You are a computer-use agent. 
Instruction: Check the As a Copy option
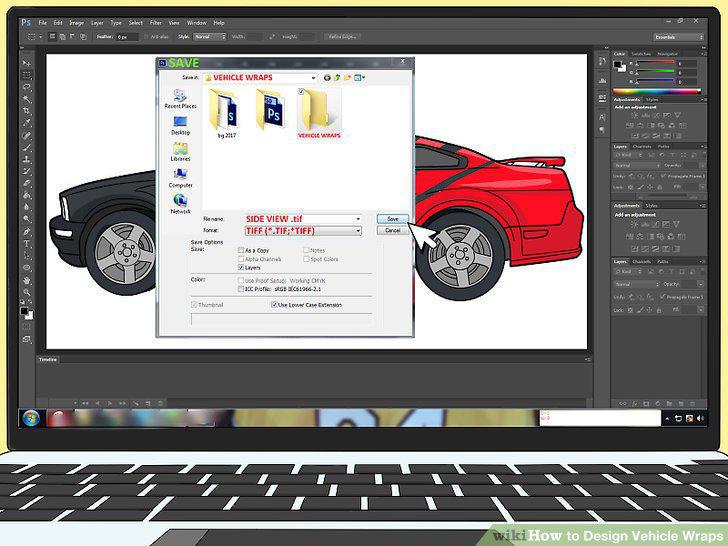(x=241, y=250)
